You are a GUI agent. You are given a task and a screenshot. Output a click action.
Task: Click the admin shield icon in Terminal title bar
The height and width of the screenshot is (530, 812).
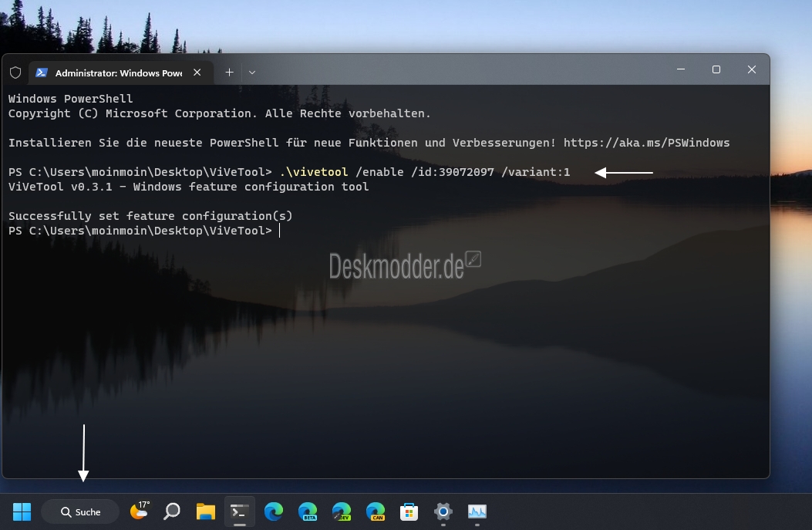[x=15, y=73]
